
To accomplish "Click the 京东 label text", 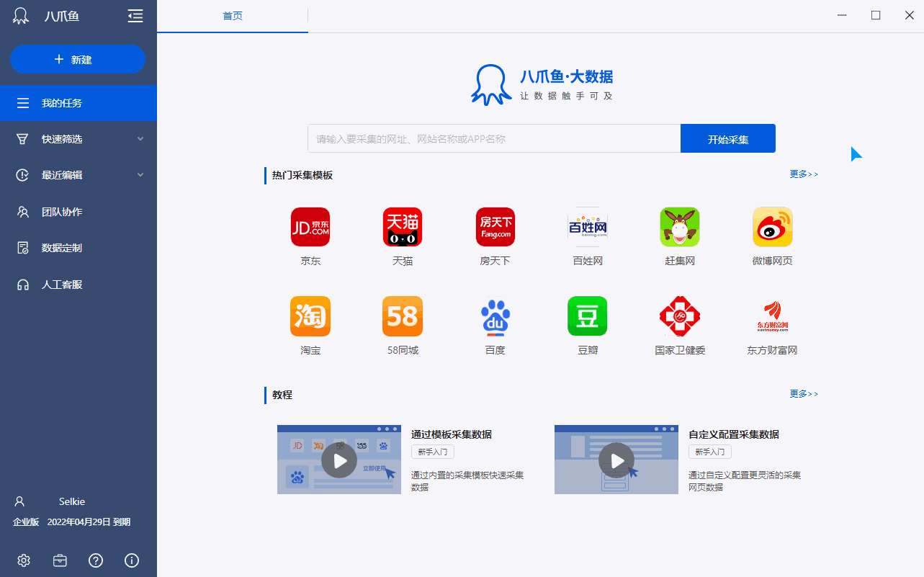I will 310,261.
